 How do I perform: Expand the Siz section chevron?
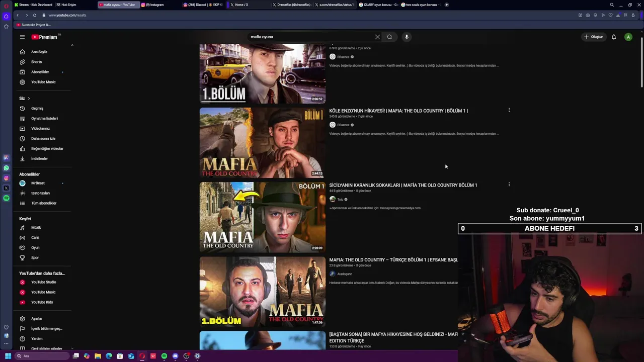(29, 99)
